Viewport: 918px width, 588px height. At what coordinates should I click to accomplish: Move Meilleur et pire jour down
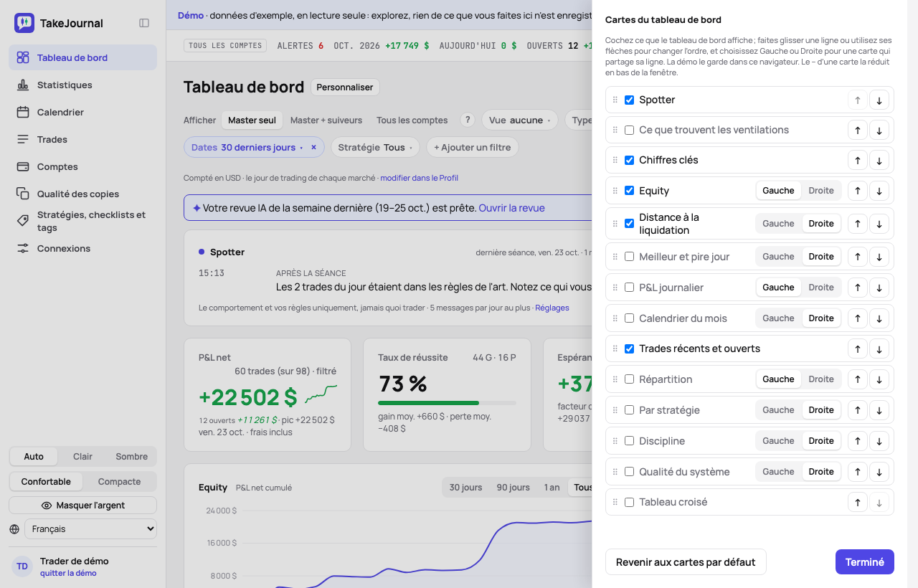pyautogui.click(x=879, y=257)
